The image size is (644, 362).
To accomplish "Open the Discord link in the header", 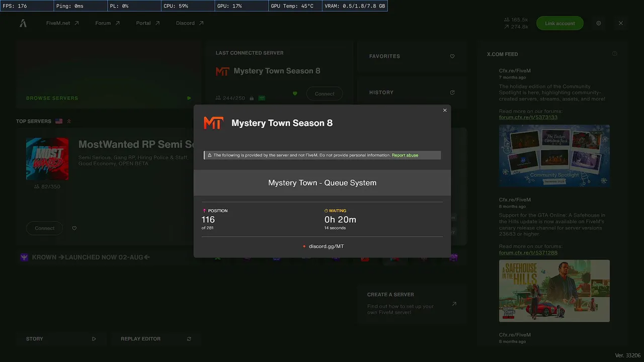I will pyautogui.click(x=190, y=23).
